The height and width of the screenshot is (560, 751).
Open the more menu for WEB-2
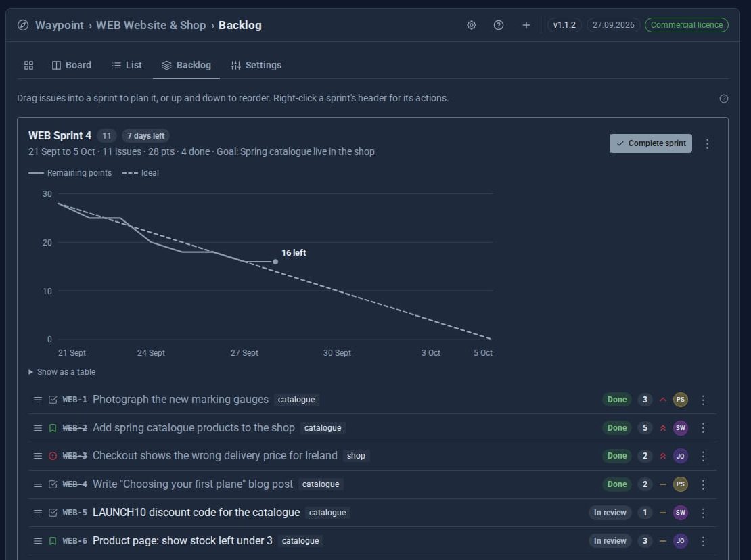tap(703, 428)
